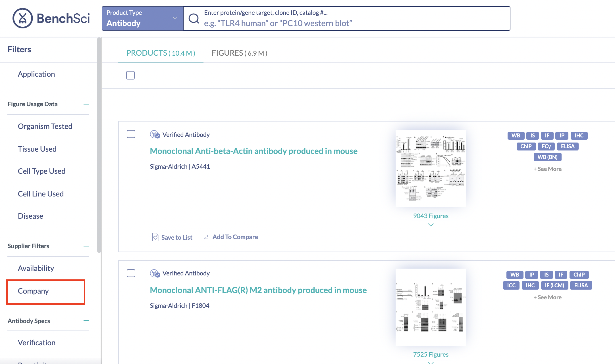
Task: Select the ANTI-FLAG M2 antibody checkbox
Action: (131, 273)
